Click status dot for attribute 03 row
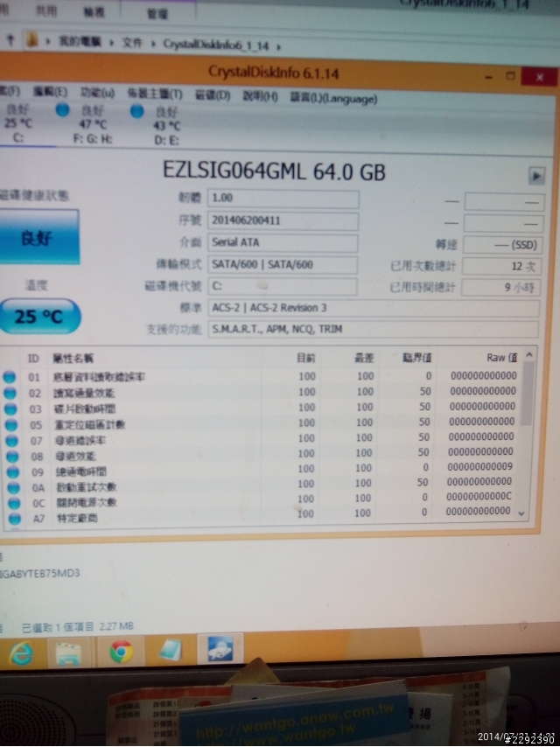The width and height of the screenshot is (560, 747). pyautogui.click(x=10, y=408)
